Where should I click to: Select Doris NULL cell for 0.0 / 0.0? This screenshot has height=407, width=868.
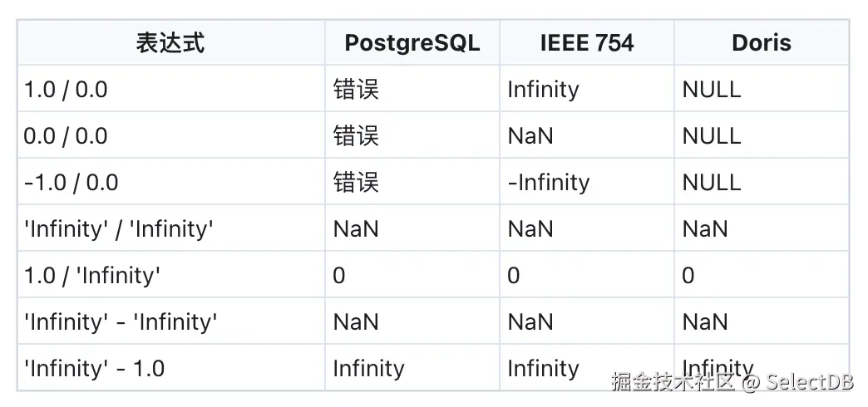711,136
